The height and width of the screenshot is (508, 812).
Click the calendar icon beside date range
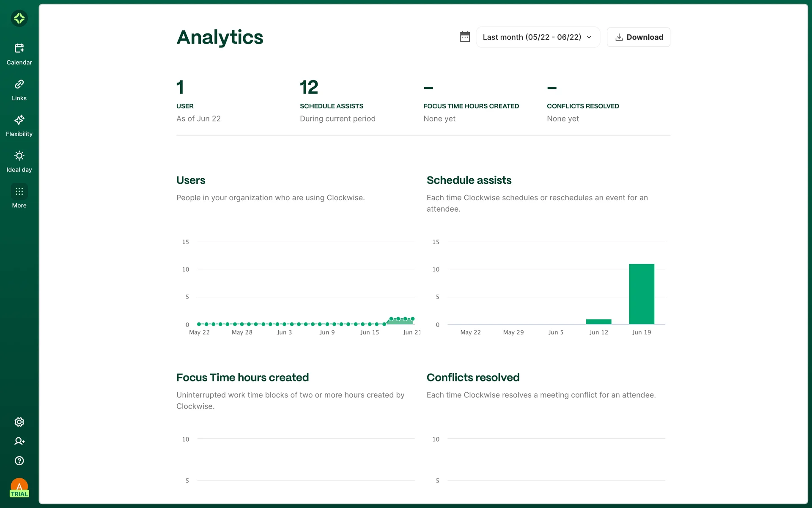point(465,37)
